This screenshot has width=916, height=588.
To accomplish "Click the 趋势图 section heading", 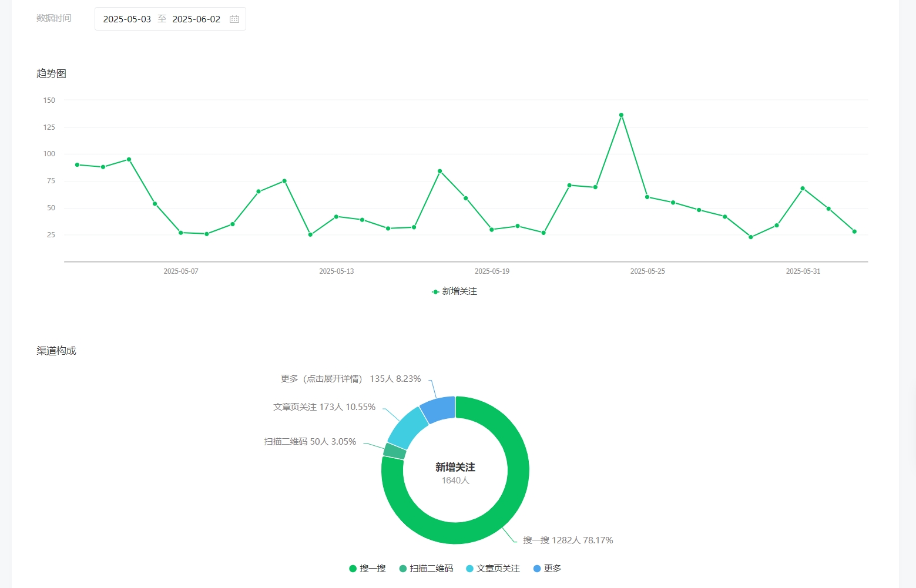I will (51, 73).
